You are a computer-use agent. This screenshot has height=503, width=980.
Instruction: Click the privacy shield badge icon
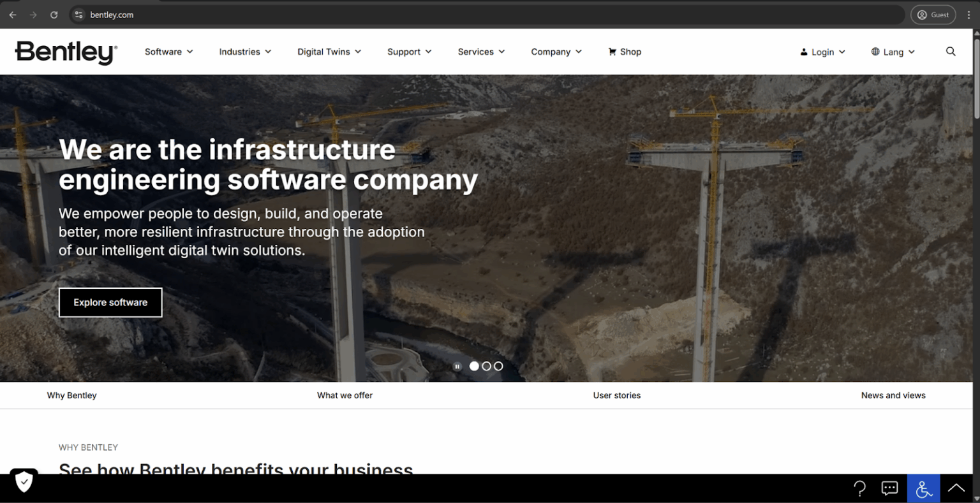(x=24, y=482)
